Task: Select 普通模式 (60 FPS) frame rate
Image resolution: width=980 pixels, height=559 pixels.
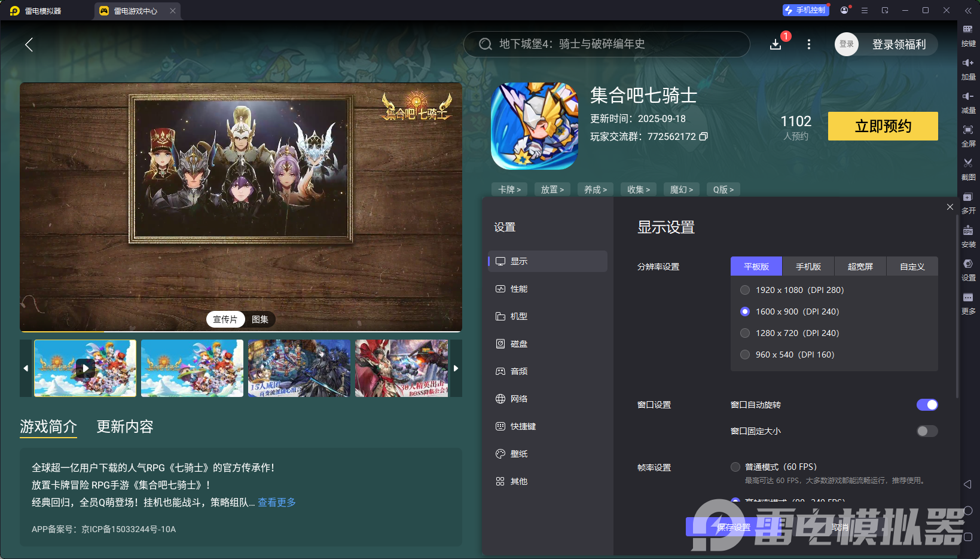Action: click(735, 467)
